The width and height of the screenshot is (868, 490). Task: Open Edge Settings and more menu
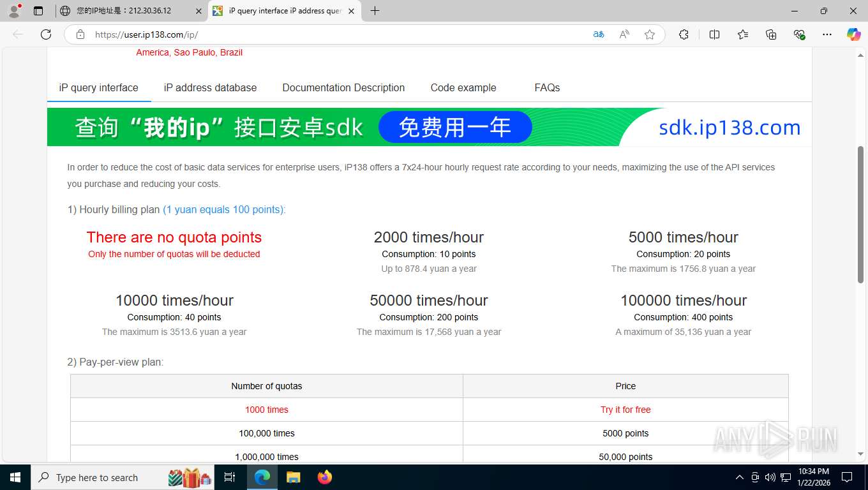827,34
